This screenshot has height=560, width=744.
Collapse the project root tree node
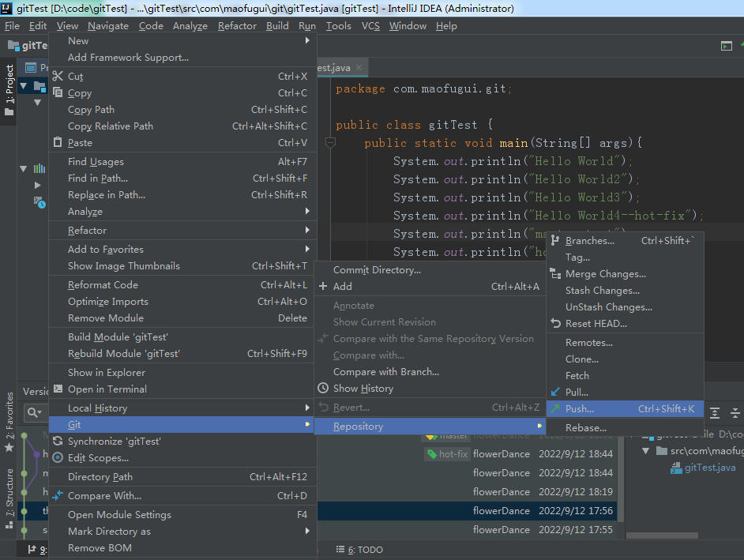24,86
